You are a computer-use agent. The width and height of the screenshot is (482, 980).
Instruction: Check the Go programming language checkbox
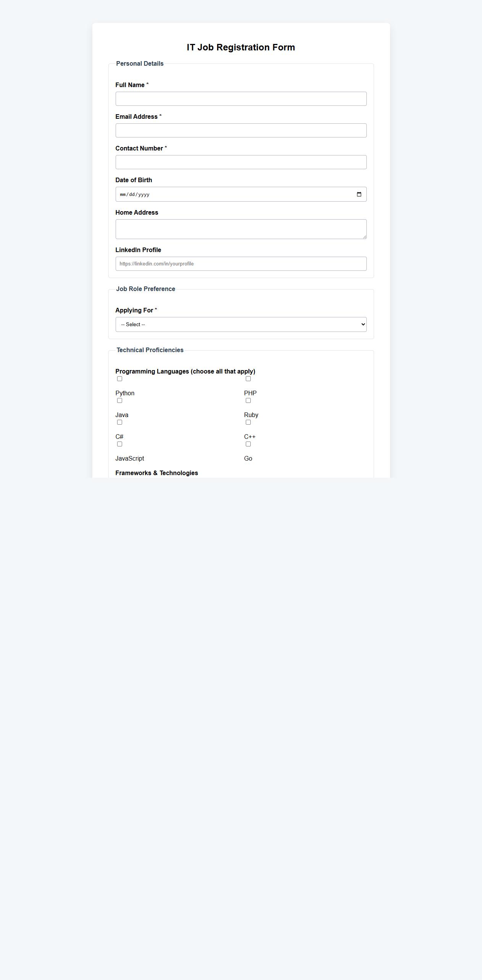point(248,444)
